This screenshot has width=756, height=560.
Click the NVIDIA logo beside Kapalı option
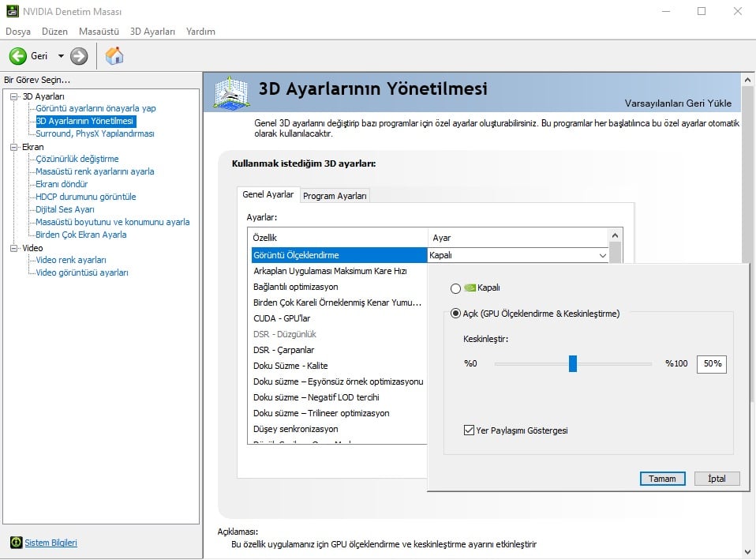tap(470, 288)
